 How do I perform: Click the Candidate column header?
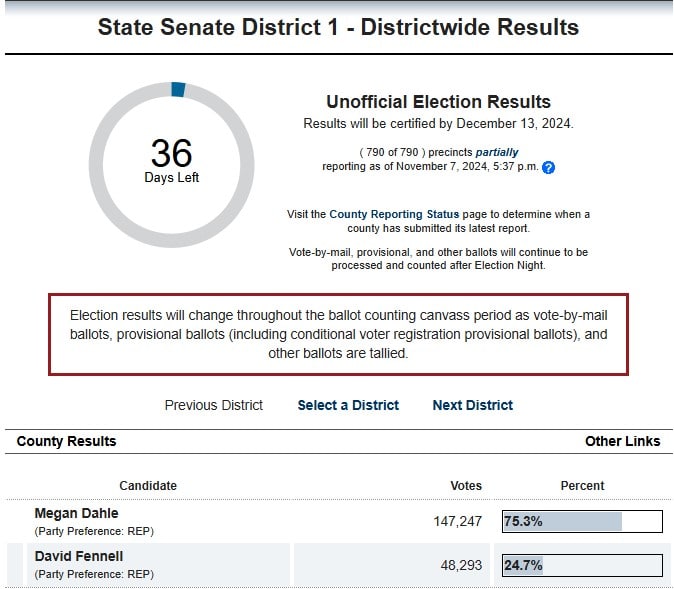click(x=148, y=485)
